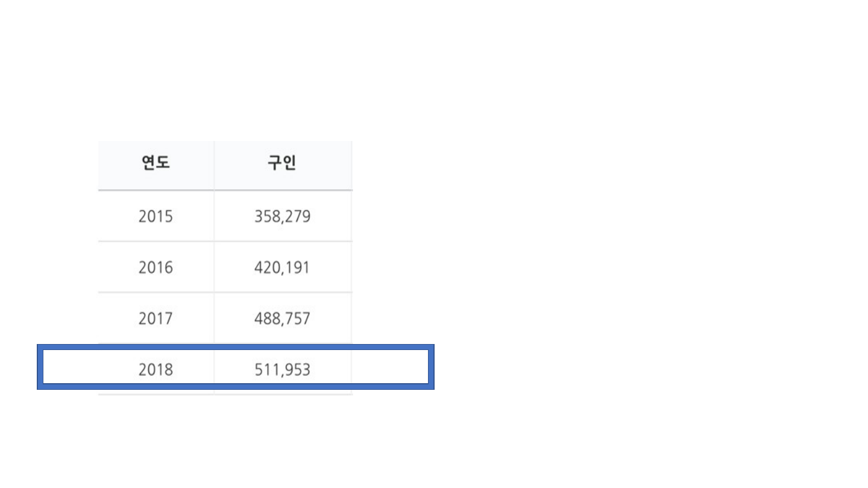Click the bottom border of the blue rectangle
This screenshot has height=488, width=868.
click(x=235, y=386)
